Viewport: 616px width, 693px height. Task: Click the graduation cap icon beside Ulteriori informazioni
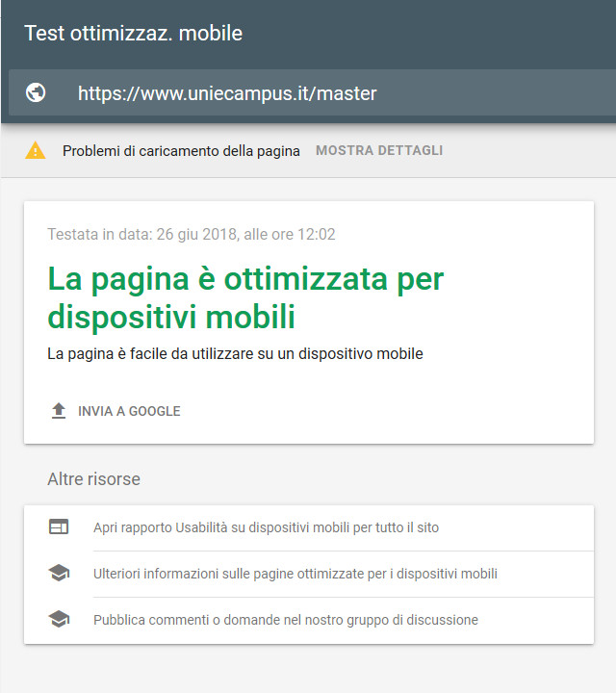(x=59, y=574)
